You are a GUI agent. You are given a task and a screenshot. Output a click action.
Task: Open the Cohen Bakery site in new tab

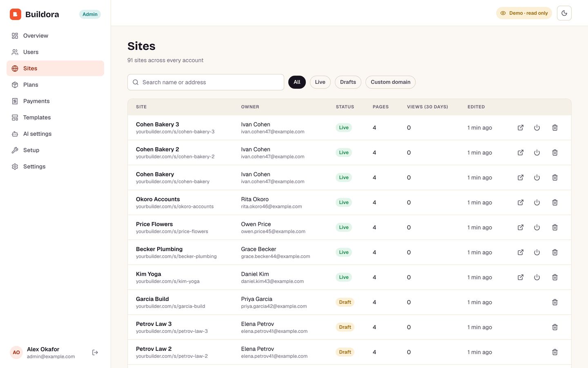[521, 177]
